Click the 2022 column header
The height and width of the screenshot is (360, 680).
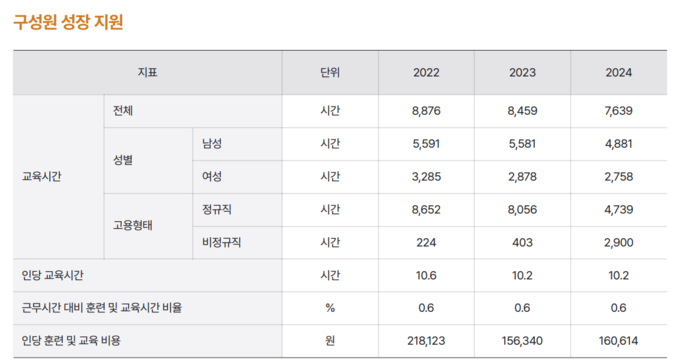(x=426, y=72)
